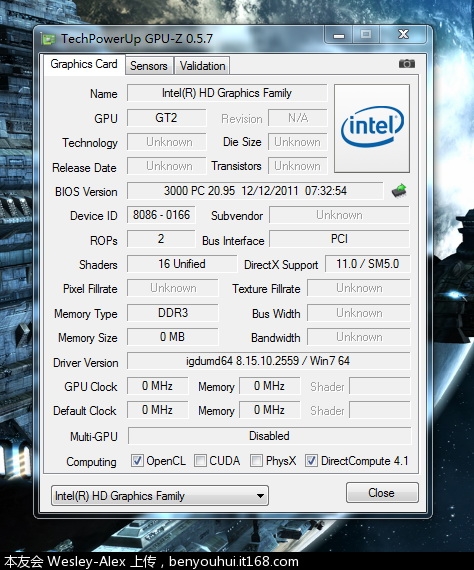Toggle the OpenCL checkbox
Screen dimensions: 474x570
(137, 461)
